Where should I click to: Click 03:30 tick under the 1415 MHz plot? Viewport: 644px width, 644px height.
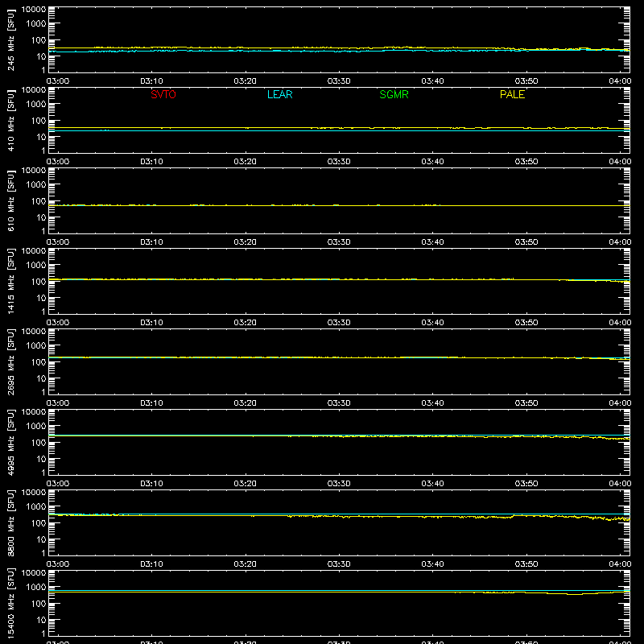tap(339, 323)
